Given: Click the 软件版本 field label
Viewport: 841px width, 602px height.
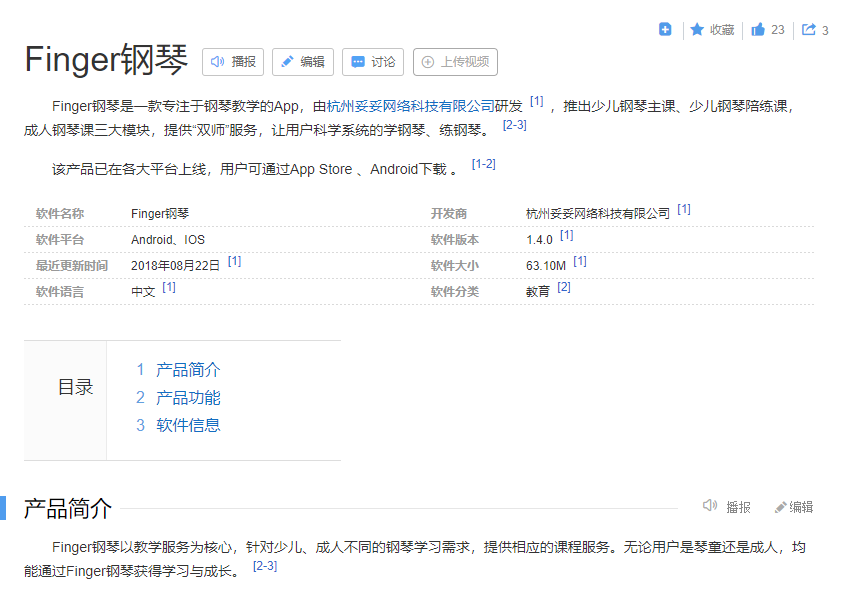Looking at the screenshot, I should (x=455, y=240).
